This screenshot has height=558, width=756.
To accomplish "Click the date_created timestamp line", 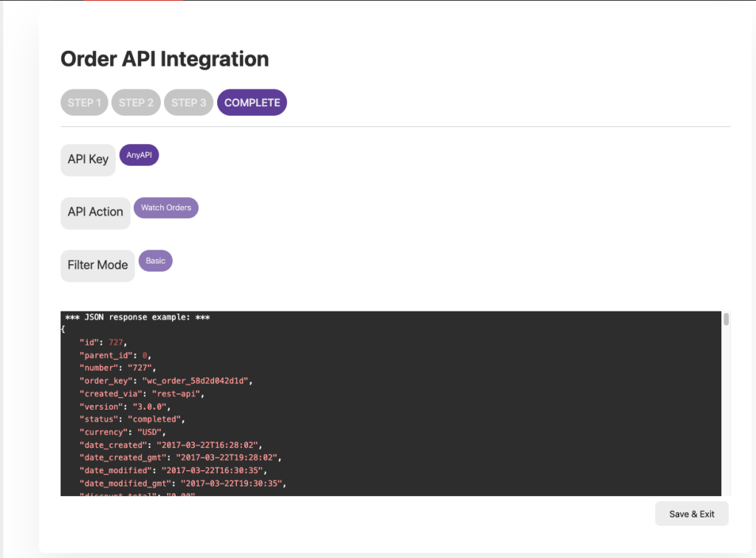I will [171, 445].
